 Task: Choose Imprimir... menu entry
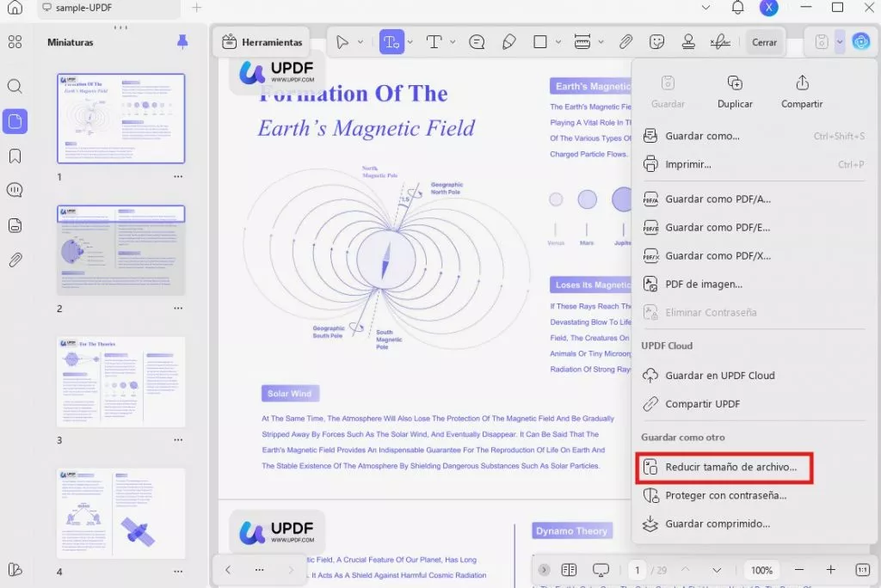coord(755,164)
